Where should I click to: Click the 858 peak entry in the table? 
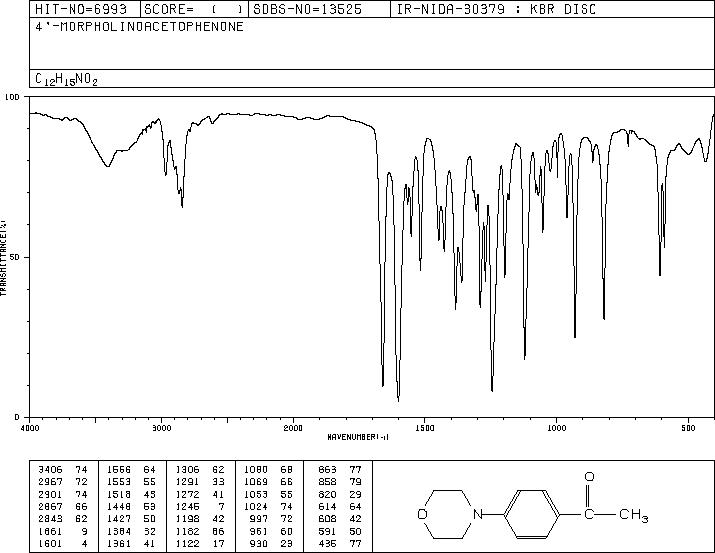pos(340,481)
